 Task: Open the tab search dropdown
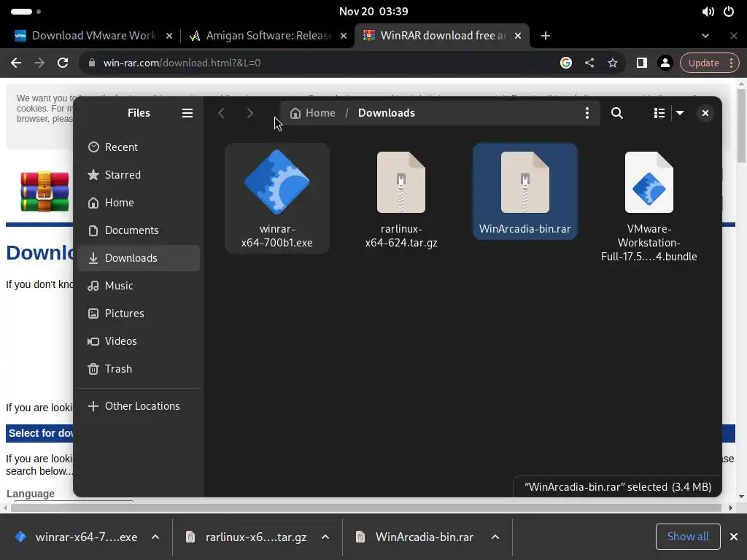click(705, 36)
